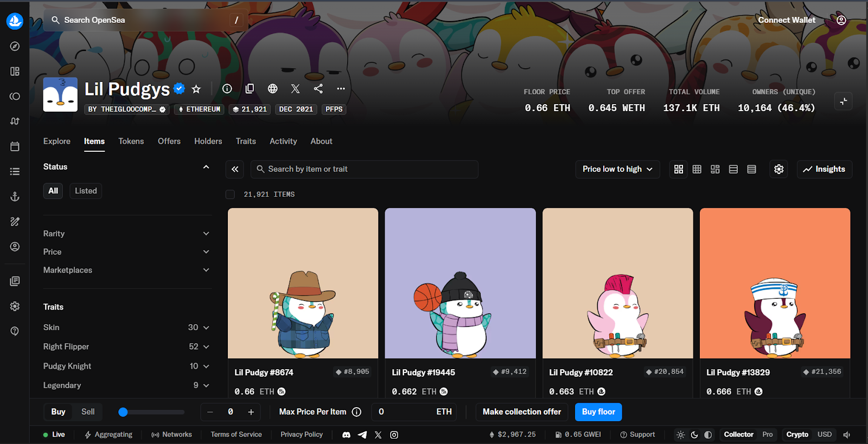The image size is (868, 444).
Task: Collapse filter sidebar with double-chevron icon
Action: 235,169
